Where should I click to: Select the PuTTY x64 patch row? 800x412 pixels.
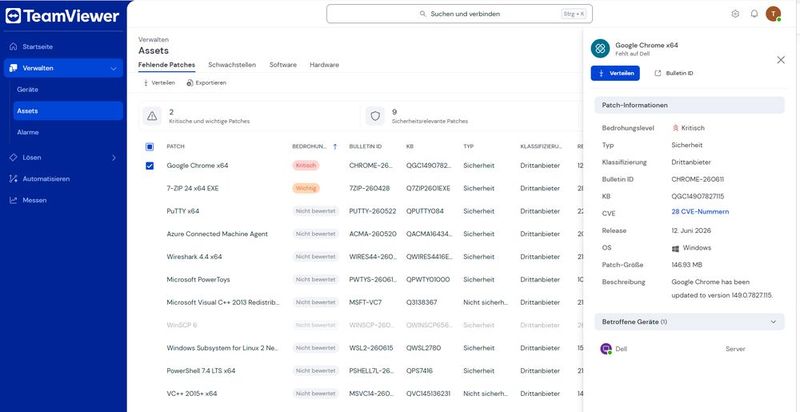coord(360,211)
